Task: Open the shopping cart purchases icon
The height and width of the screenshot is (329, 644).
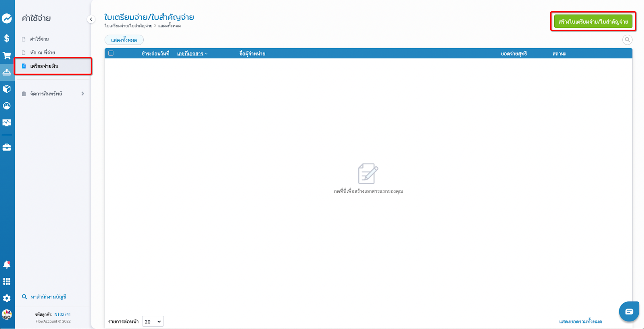Action: tap(7, 56)
